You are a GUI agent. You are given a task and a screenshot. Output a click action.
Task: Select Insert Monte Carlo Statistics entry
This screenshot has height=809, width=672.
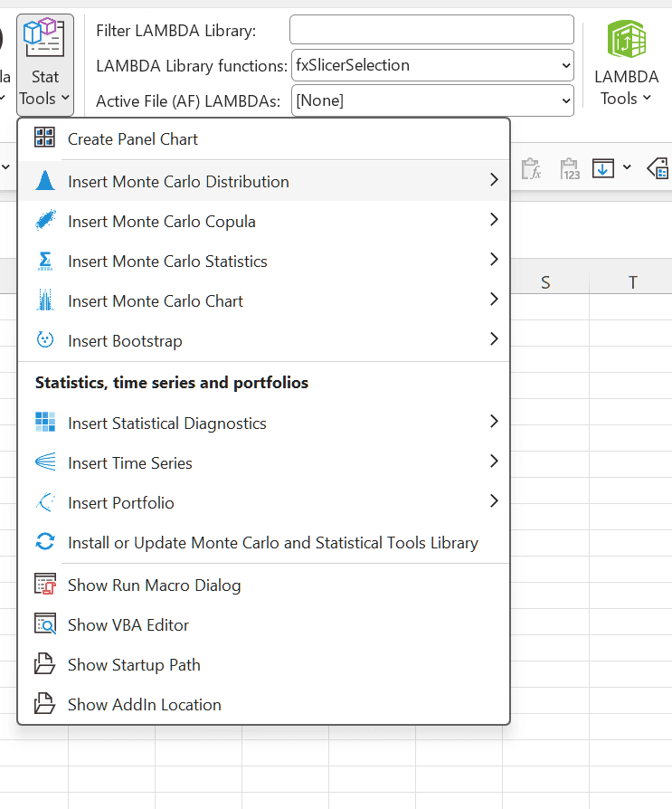263,261
